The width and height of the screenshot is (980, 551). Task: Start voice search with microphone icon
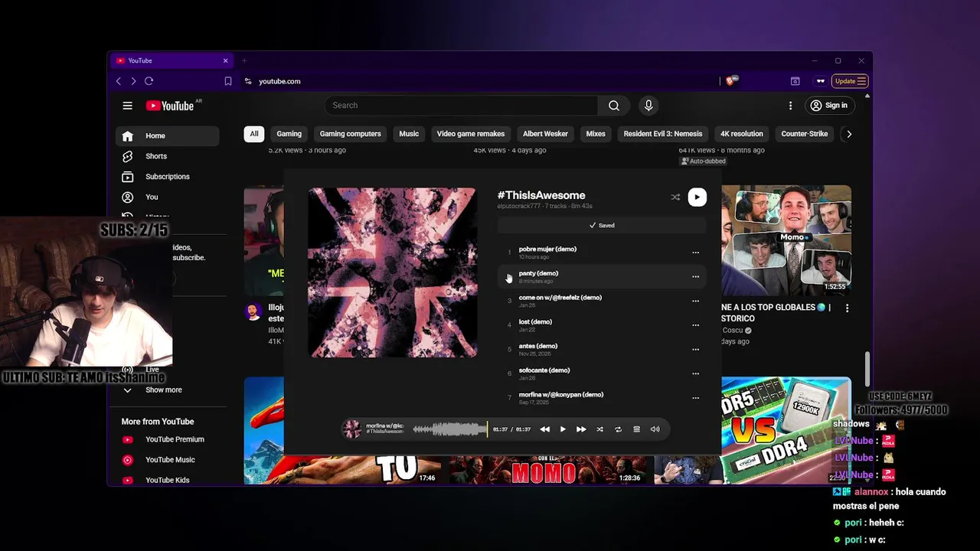pyautogui.click(x=648, y=106)
